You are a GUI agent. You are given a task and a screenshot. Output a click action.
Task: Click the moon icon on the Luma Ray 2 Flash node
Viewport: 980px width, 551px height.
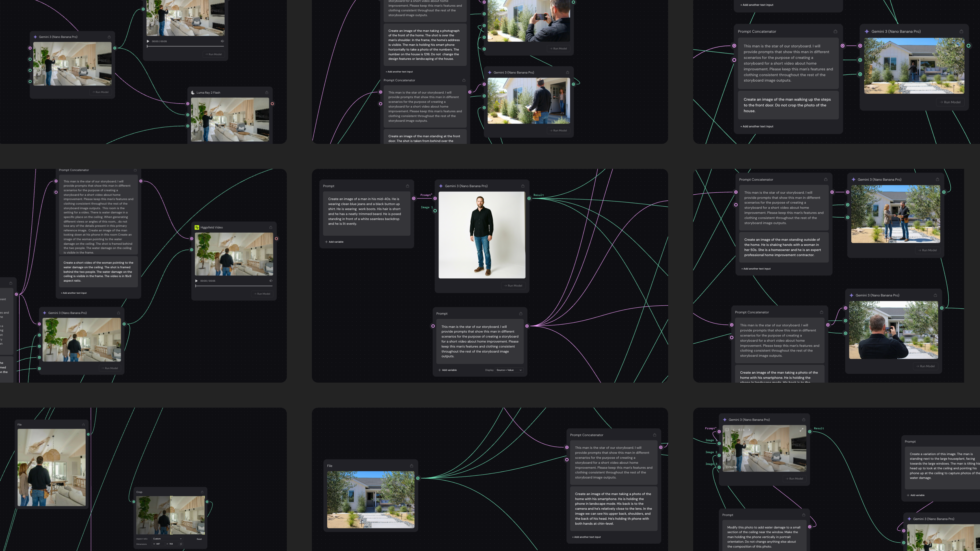(x=193, y=92)
